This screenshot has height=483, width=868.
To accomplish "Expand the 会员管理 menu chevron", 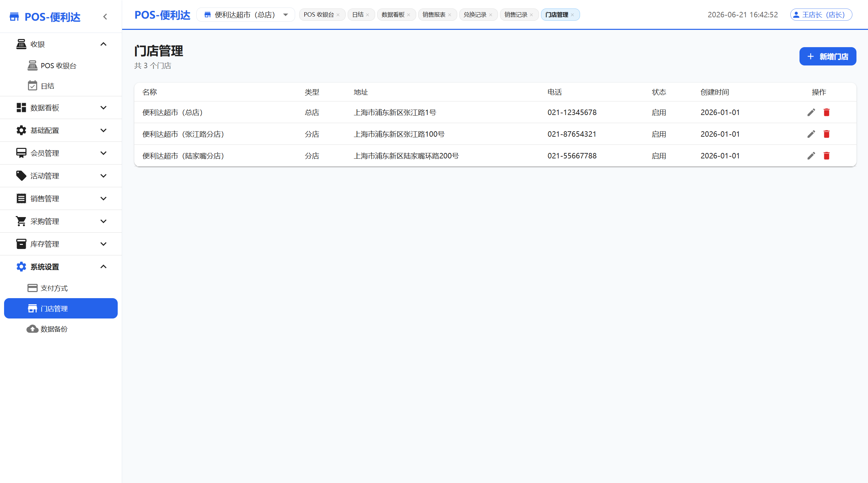I will pos(103,153).
